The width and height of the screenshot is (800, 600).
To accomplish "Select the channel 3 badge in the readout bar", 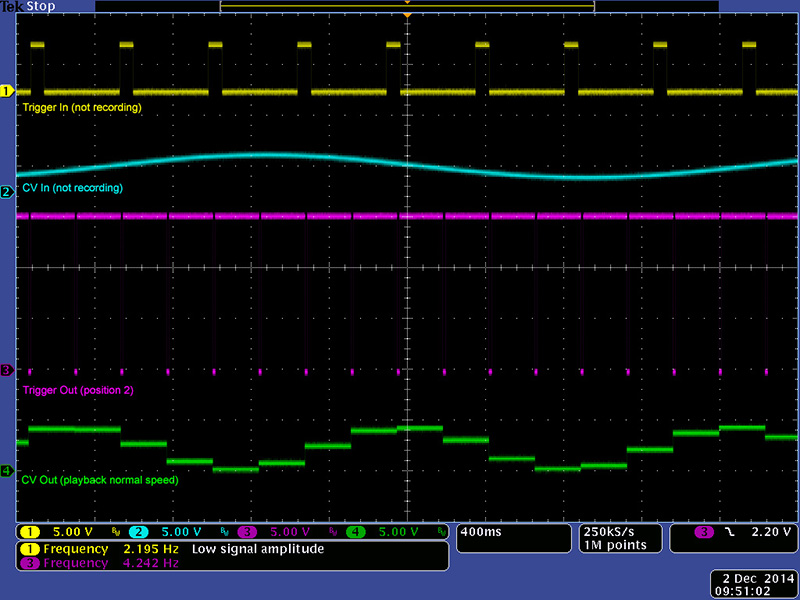I will coord(247,532).
